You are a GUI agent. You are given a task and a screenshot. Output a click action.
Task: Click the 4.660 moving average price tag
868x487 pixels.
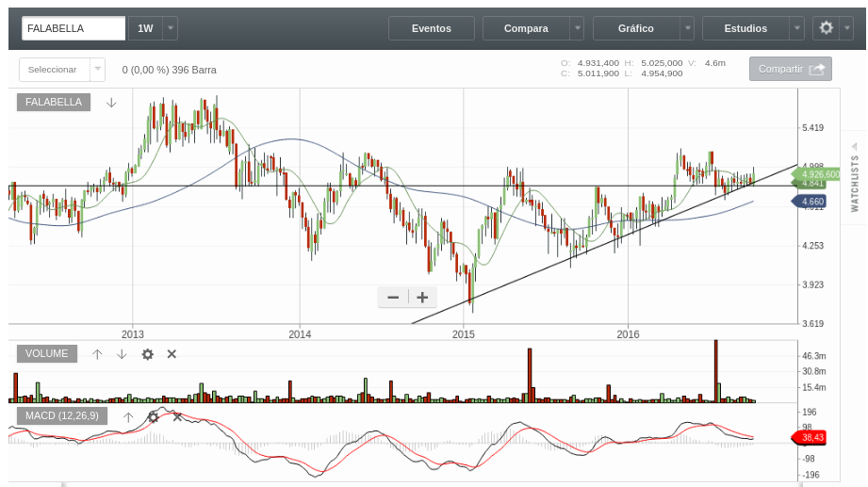[x=810, y=202]
